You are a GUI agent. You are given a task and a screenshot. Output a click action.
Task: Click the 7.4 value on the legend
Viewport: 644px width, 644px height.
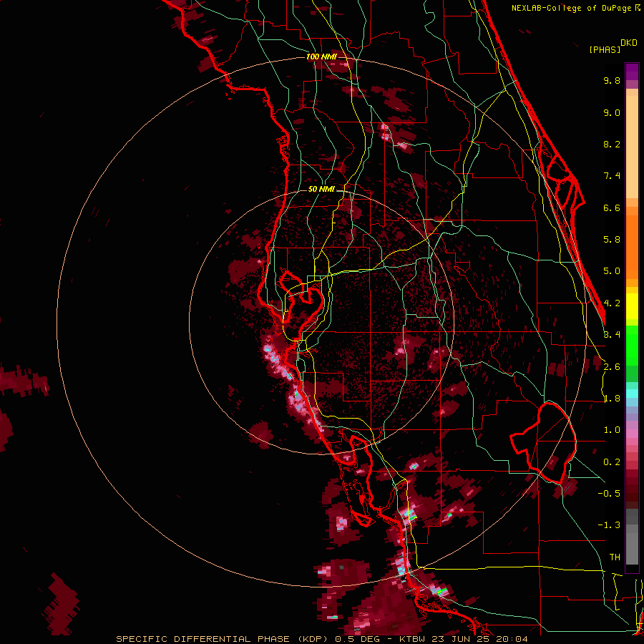tap(612, 176)
